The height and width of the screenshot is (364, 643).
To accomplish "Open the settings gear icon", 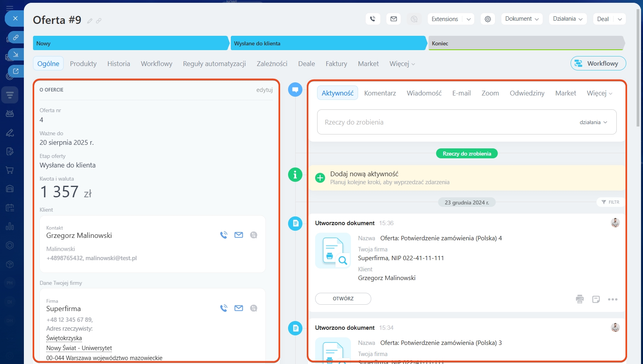I will pos(487,19).
